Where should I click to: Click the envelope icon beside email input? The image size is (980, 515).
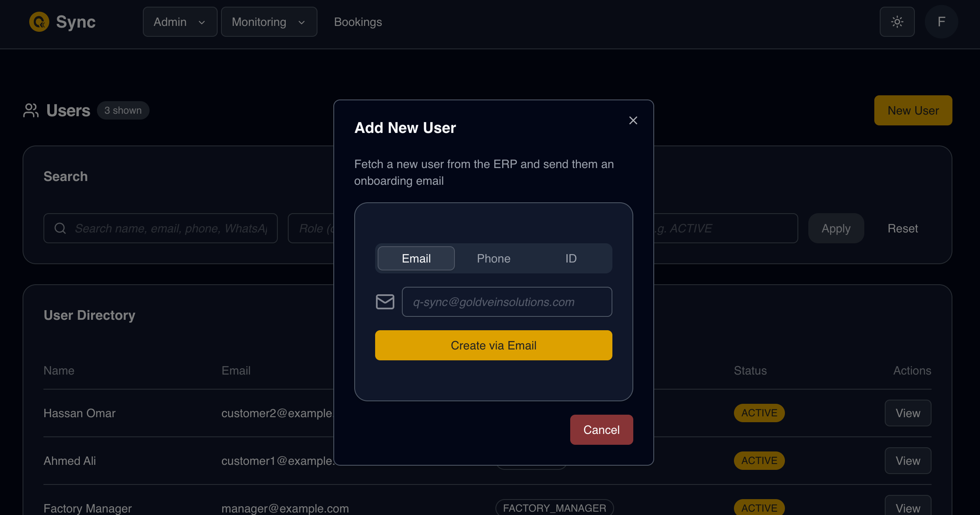pos(385,301)
